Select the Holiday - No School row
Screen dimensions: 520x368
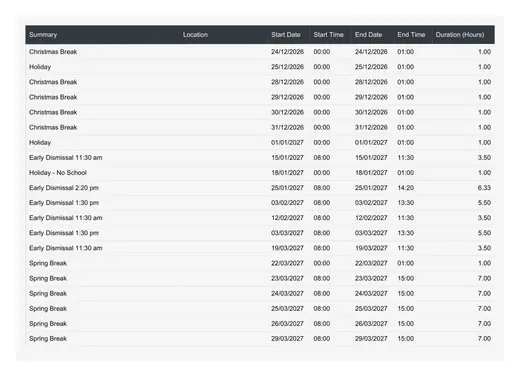[260, 173]
